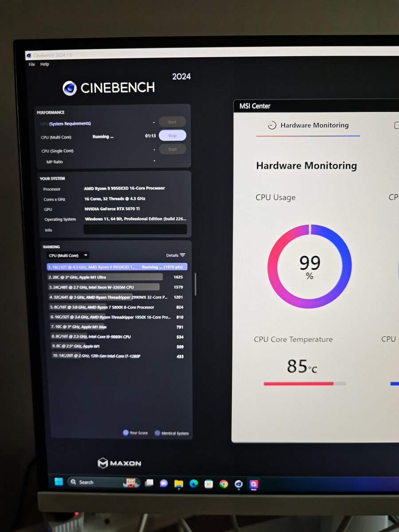The image size is (399, 532).
Task: Click the Your Score legend entry
Action: click(135, 433)
